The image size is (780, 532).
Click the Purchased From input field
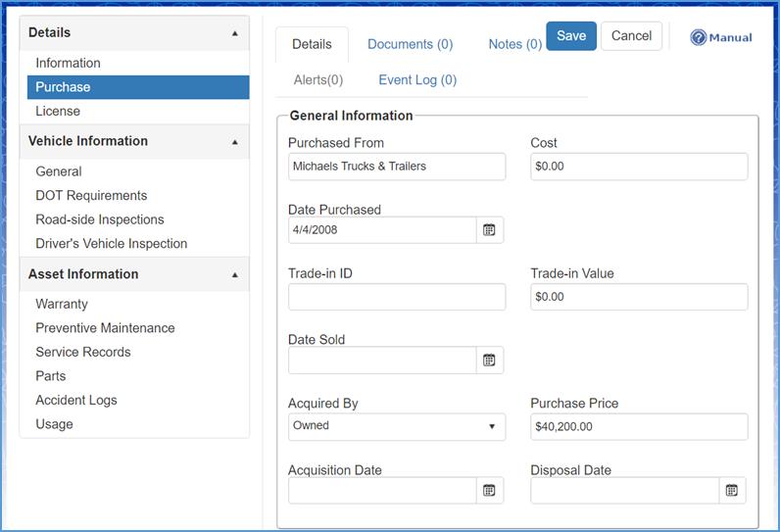[x=396, y=167]
